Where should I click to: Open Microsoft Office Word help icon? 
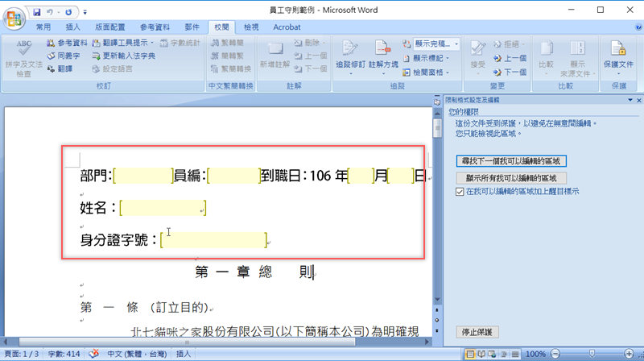(638, 27)
